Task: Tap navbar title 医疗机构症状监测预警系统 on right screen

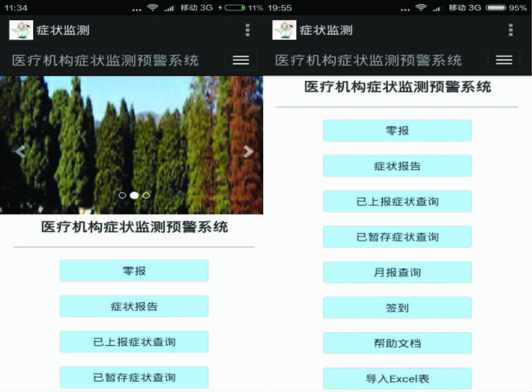Action: (x=368, y=60)
